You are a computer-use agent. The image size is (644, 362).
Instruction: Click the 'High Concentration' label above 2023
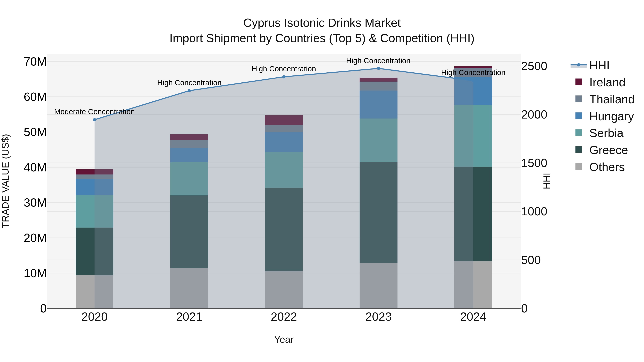[x=378, y=61]
